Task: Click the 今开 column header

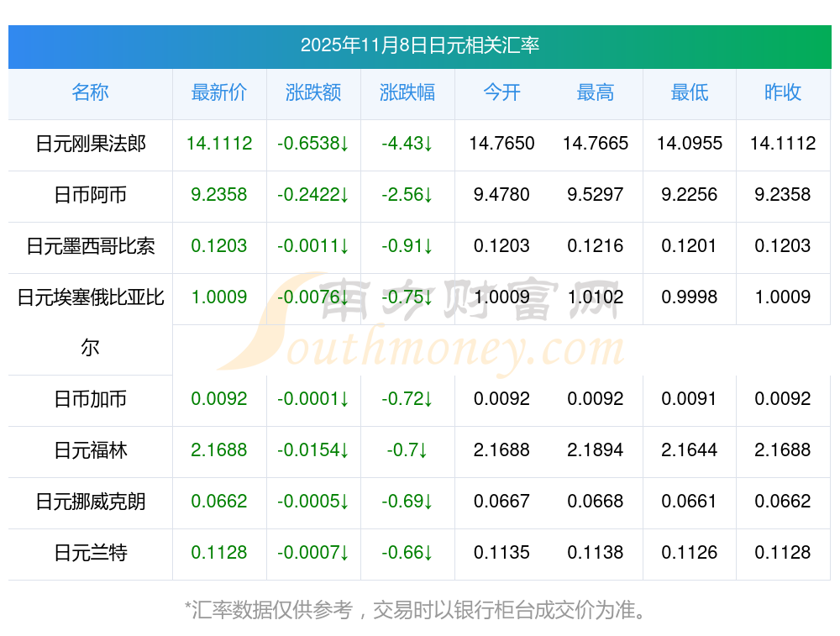Action: pos(501,92)
